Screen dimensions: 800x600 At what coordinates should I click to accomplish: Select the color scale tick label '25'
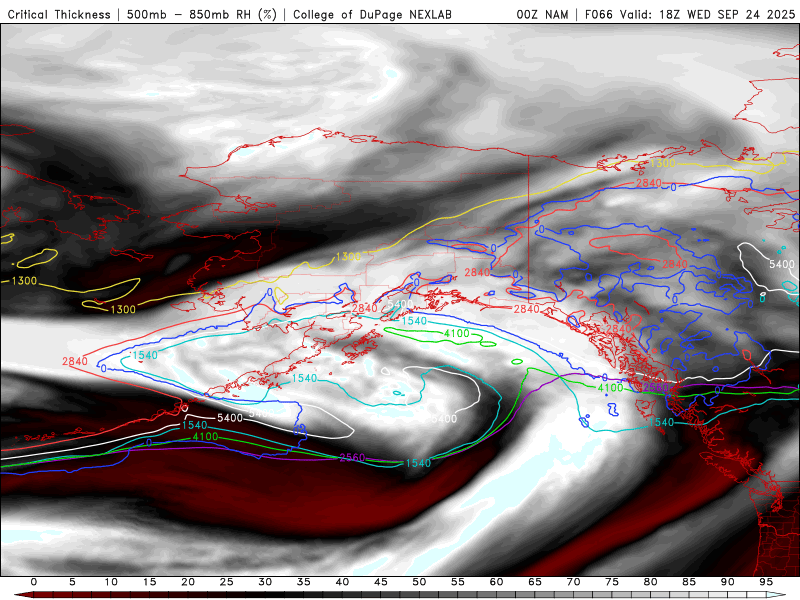click(227, 582)
